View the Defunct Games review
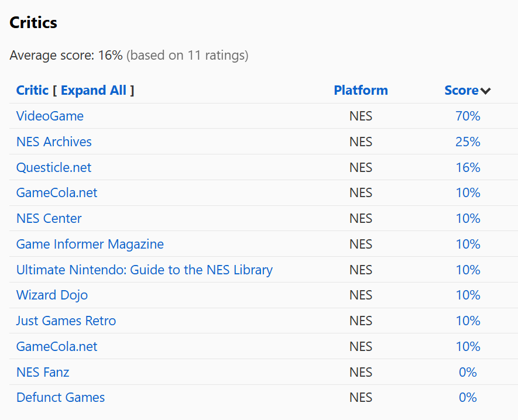 pyautogui.click(x=60, y=397)
